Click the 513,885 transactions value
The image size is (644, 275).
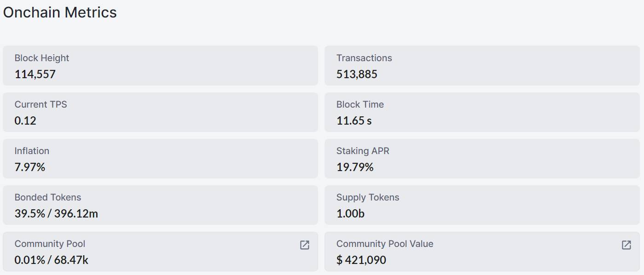pyautogui.click(x=357, y=74)
